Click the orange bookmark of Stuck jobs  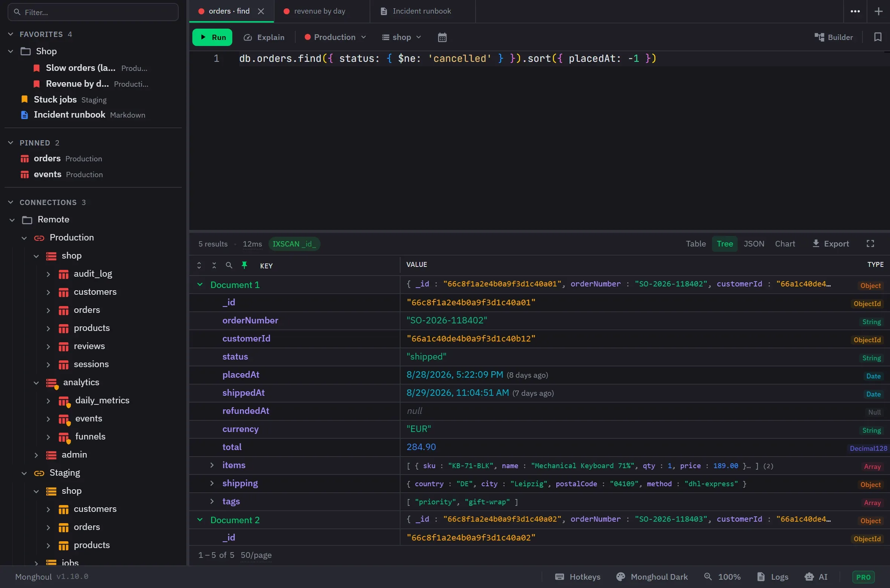tap(25, 100)
